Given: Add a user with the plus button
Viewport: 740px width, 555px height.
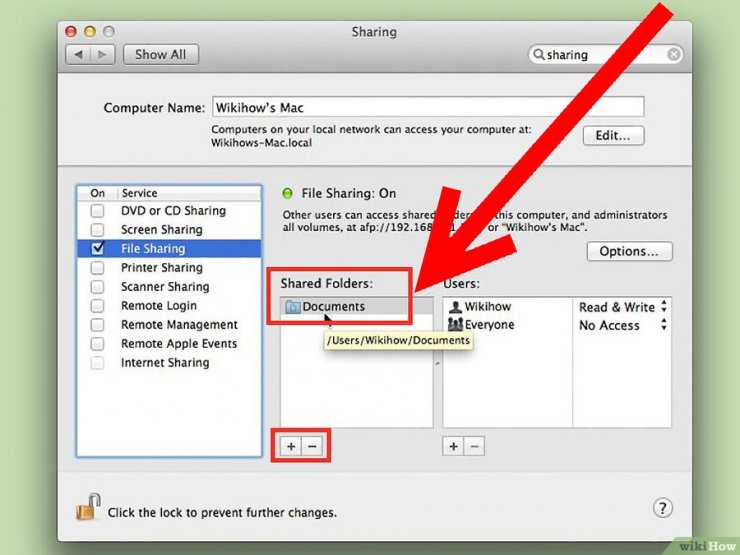Looking at the screenshot, I should [x=454, y=446].
